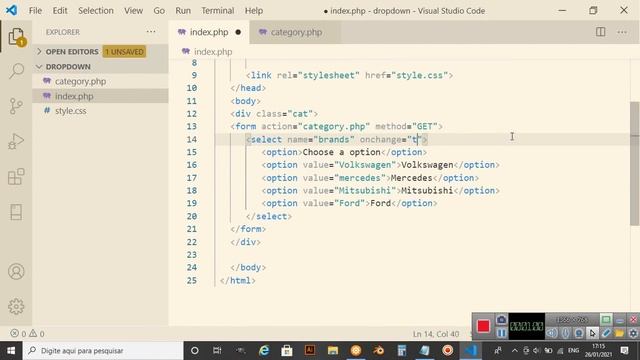Toggle the recorder microphone icon

coord(565,333)
